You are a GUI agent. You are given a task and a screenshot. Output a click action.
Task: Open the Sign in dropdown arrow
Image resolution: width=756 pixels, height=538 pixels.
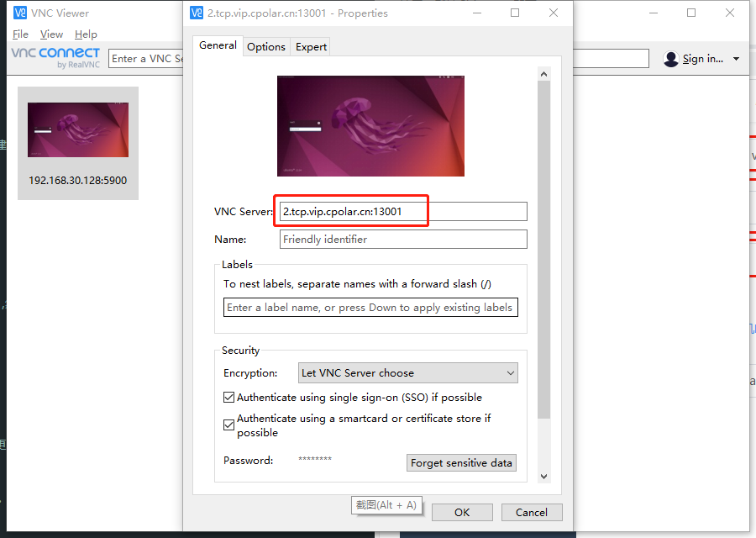[x=736, y=59]
